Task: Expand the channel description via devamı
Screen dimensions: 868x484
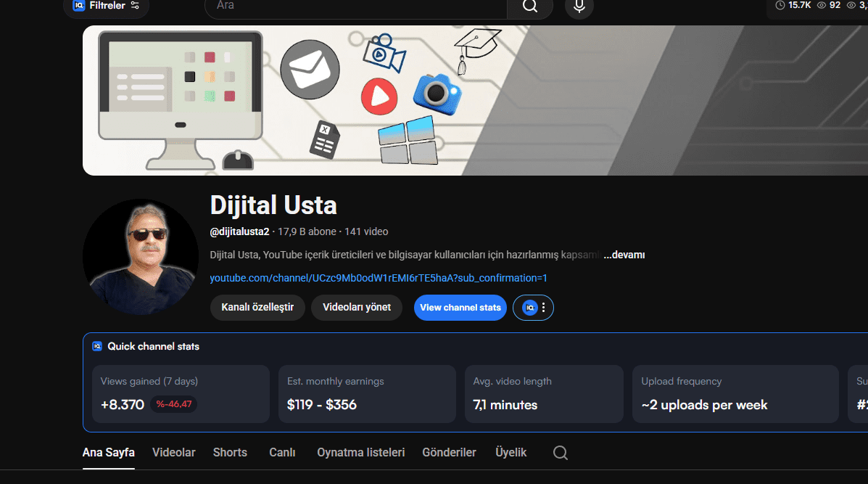Action: (624, 255)
